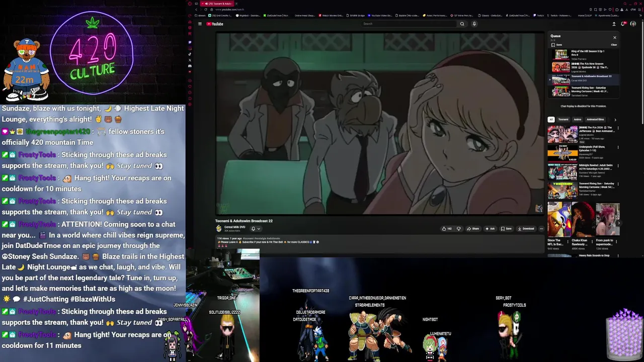
Task: Focus the YouTube search box
Action: [409, 24]
